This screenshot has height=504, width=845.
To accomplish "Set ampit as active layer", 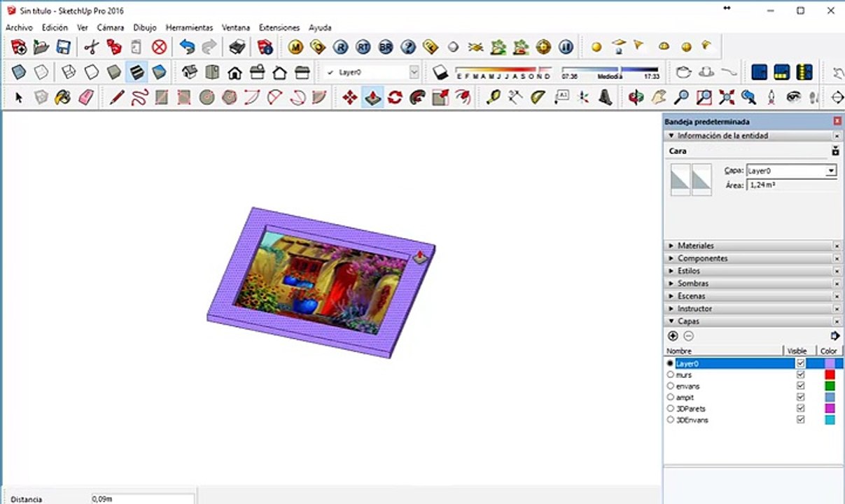I will (671, 398).
